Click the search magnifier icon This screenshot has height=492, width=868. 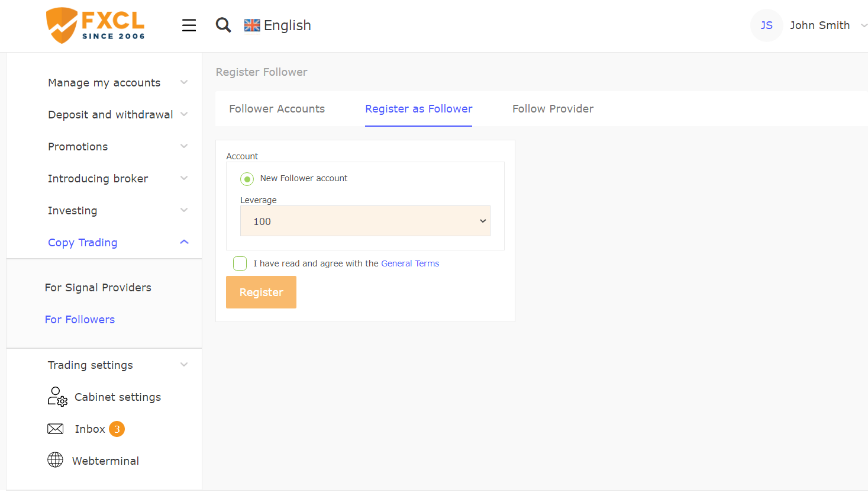coord(223,25)
